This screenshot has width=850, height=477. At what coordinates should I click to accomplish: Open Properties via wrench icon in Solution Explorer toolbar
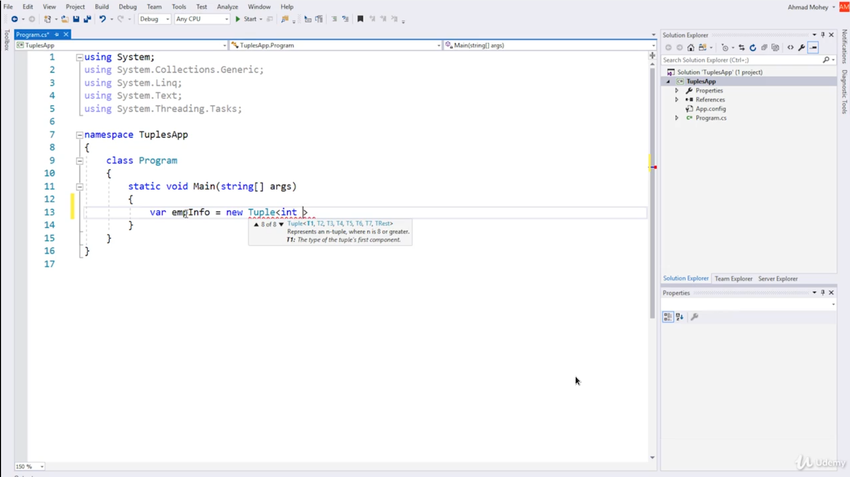pyautogui.click(x=802, y=48)
